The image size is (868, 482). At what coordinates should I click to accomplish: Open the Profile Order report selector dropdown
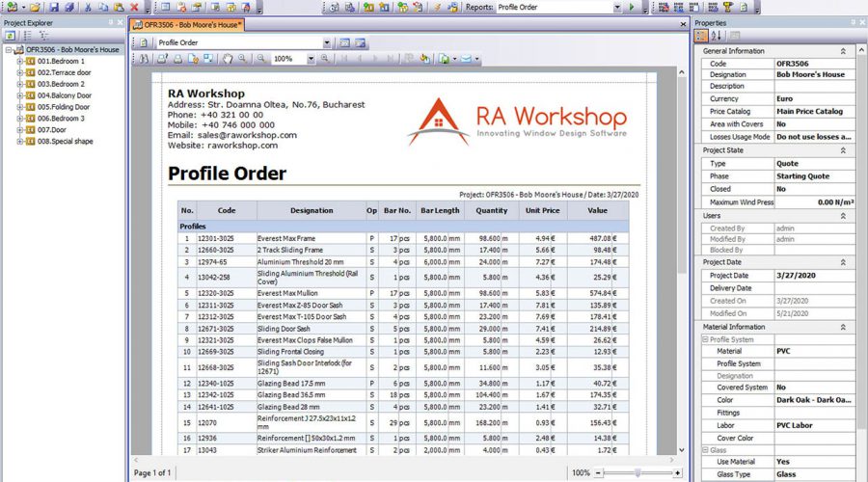327,42
